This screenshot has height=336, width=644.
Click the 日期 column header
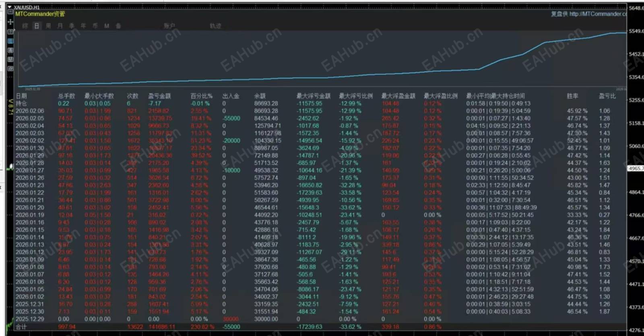[21, 96]
